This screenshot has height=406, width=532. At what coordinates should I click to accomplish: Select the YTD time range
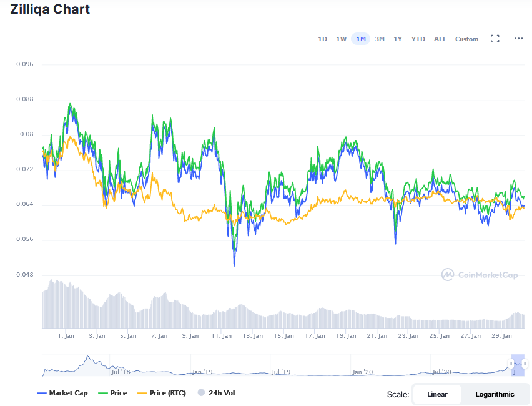click(x=418, y=39)
